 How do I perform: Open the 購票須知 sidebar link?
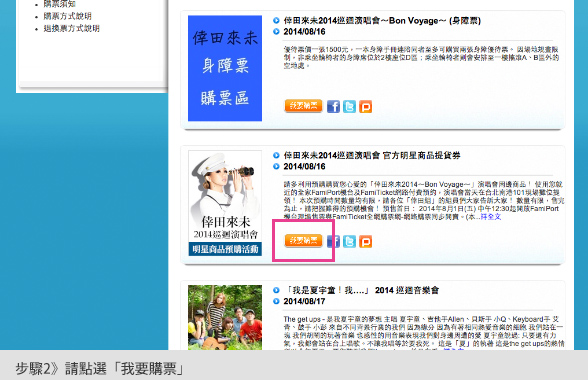pos(59,4)
